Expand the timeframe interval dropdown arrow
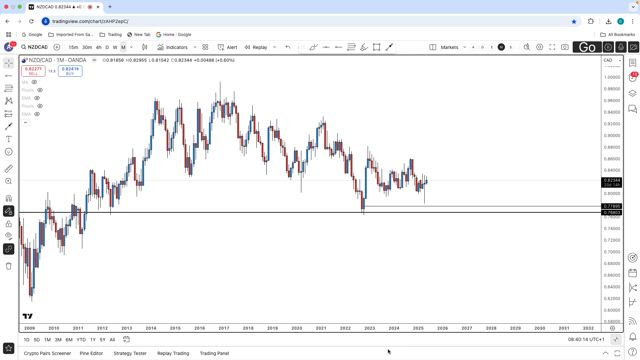This screenshot has width=640, height=360. [131, 47]
